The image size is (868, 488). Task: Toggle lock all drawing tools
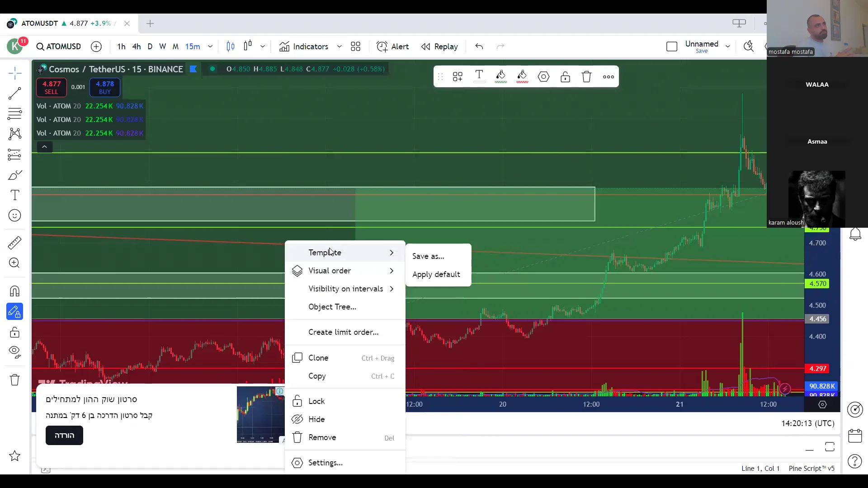pos(14,332)
